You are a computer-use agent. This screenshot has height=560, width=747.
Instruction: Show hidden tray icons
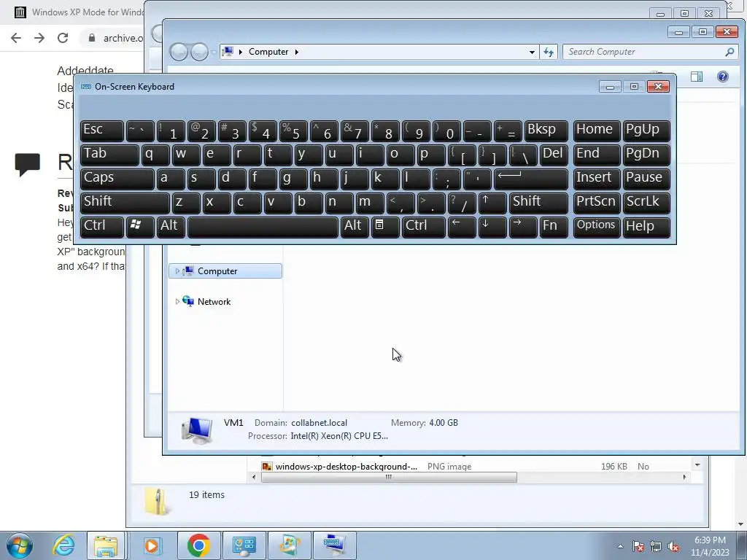(620, 547)
